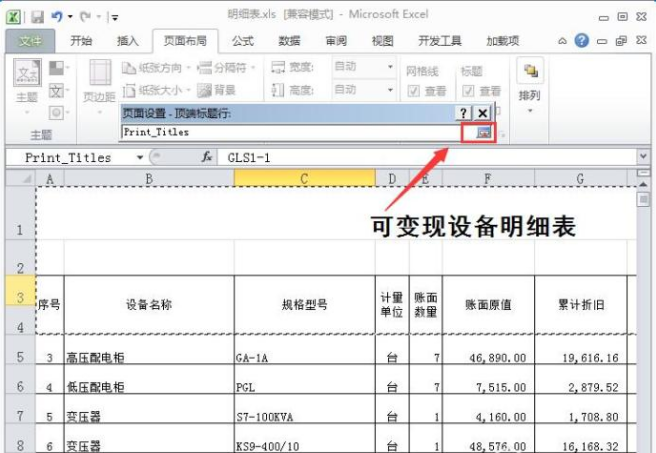Image resolution: width=656 pixels, height=453 pixels.
Task: Open the 页边距 margins menu
Action: (x=100, y=86)
